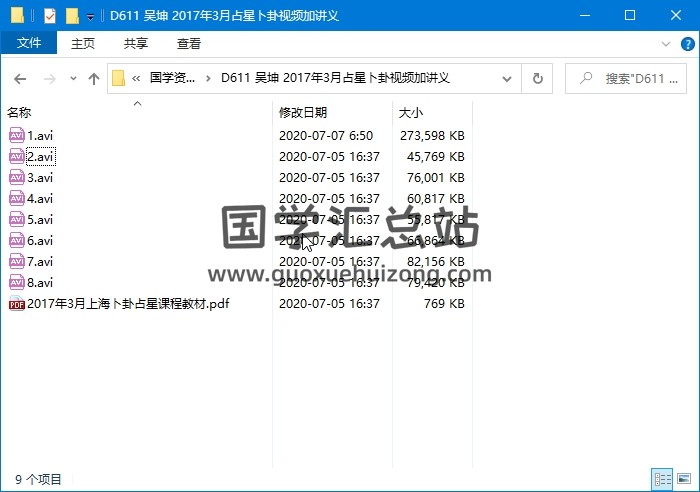700x492 pixels.
Task: Select the PDF icon of 2017年3月上海卜卦占星课程教材.pdf
Action: [x=17, y=304]
